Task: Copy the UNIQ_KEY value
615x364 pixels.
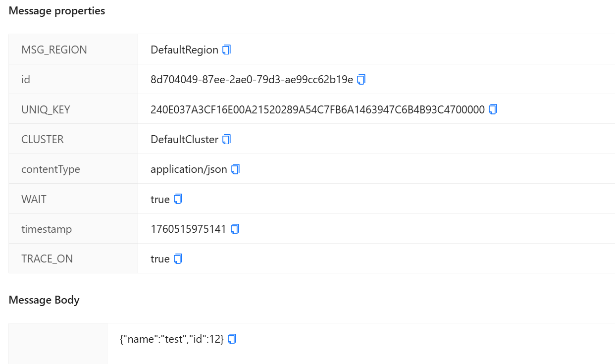Action: pos(493,109)
